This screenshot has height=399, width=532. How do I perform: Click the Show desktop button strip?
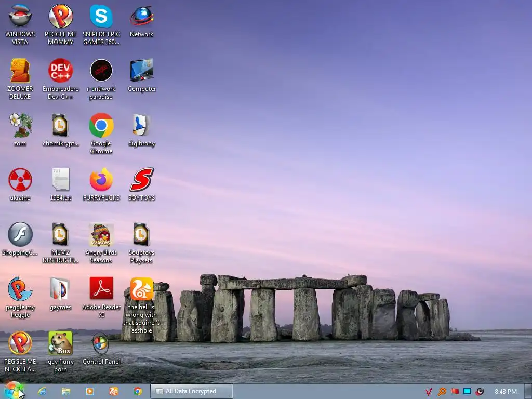(528, 391)
